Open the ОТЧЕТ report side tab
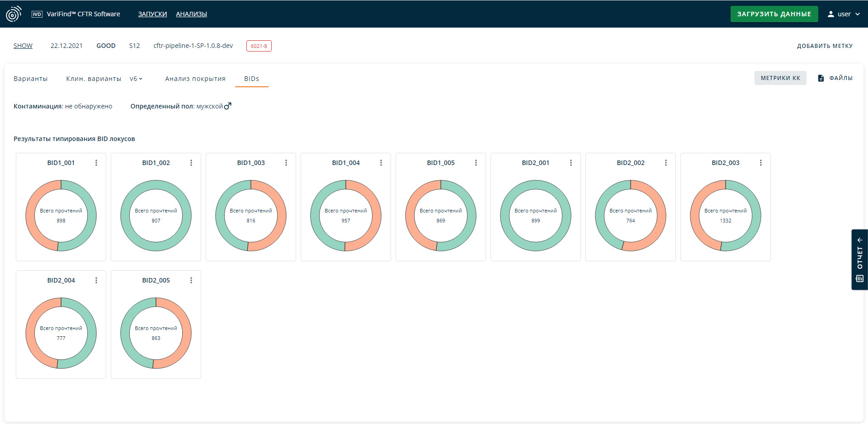This screenshot has height=424, width=868. 860,259
